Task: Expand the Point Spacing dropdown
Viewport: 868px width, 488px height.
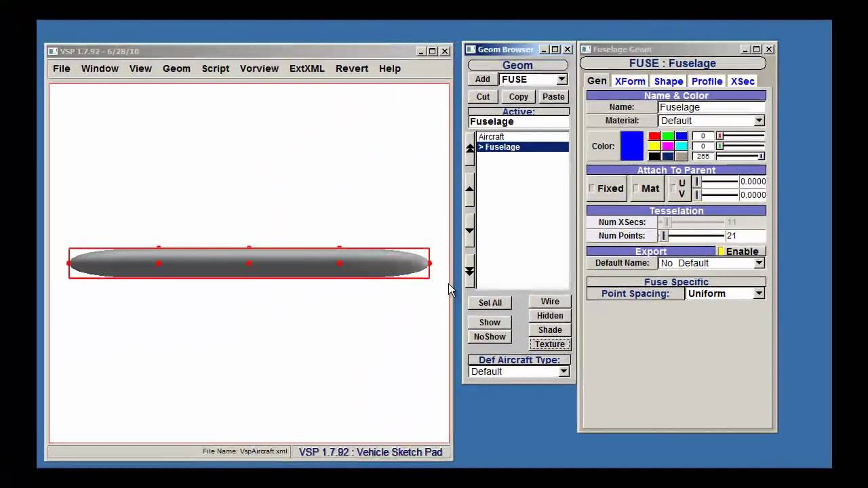Action: coord(759,293)
